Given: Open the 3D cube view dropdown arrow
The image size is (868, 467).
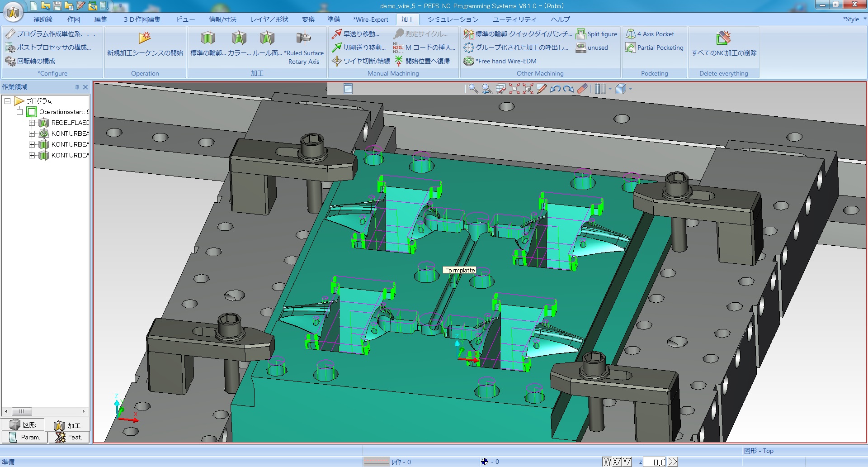Looking at the screenshot, I should (631, 89).
